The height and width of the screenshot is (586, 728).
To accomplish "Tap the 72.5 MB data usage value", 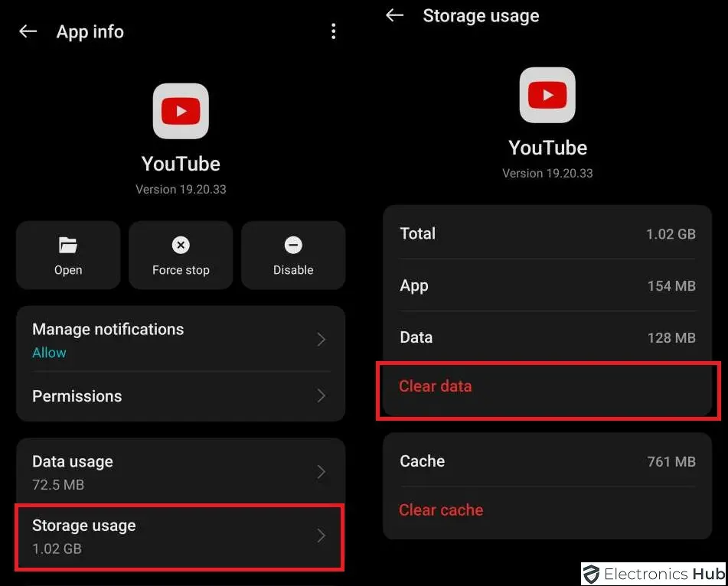I will 58,485.
